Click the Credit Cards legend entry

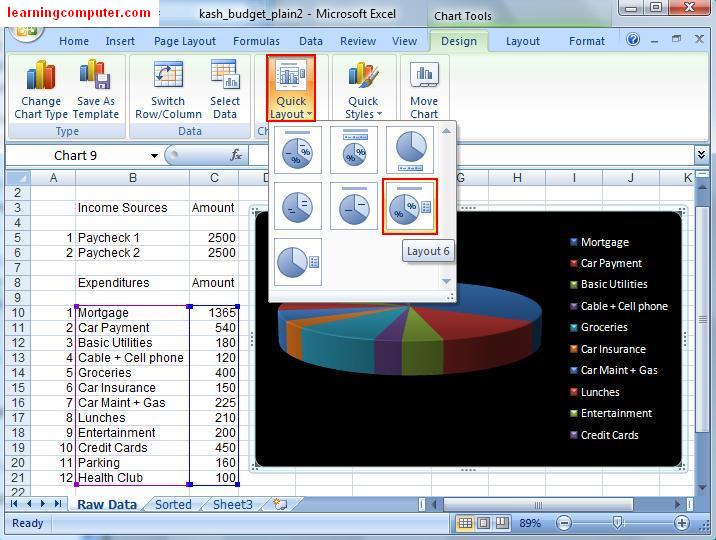(604, 435)
